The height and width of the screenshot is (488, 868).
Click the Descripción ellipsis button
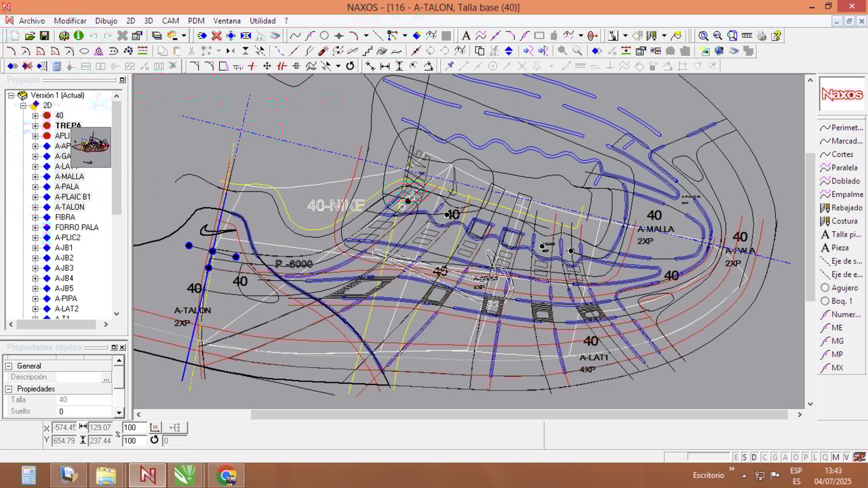click(x=106, y=377)
